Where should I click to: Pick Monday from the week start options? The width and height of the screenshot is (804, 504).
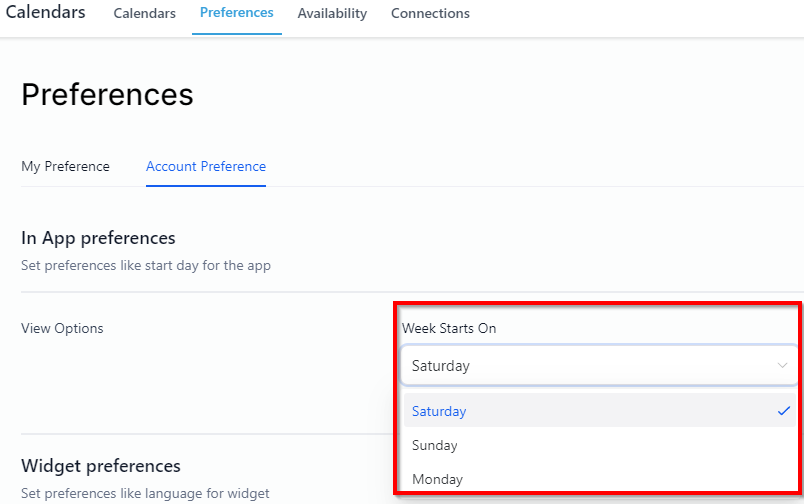(437, 479)
